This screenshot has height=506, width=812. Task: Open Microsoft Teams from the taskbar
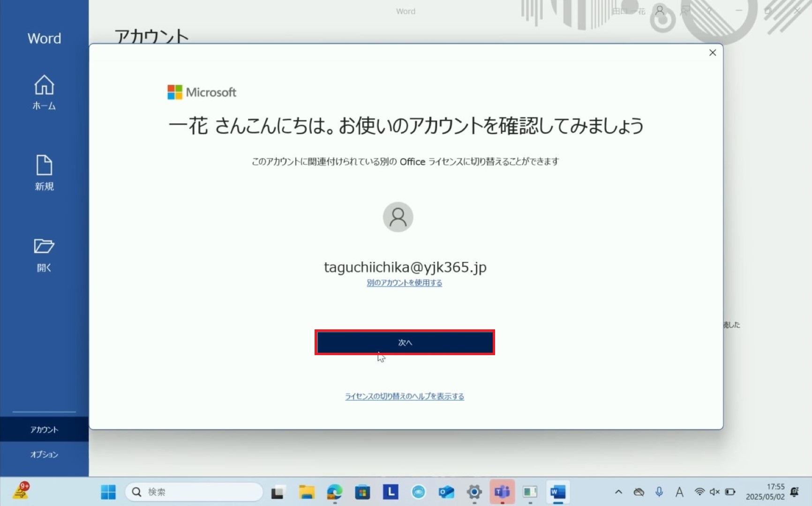click(x=502, y=492)
